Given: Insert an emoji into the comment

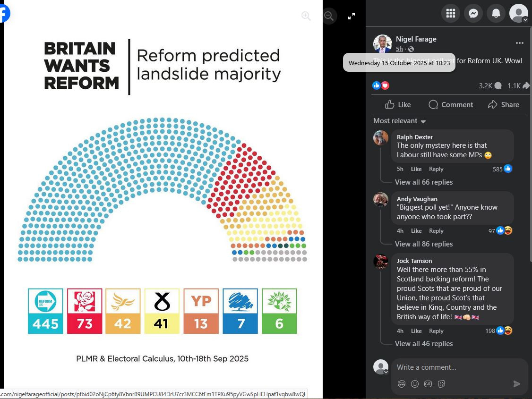Looking at the screenshot, I should click(x=415, y=384).
